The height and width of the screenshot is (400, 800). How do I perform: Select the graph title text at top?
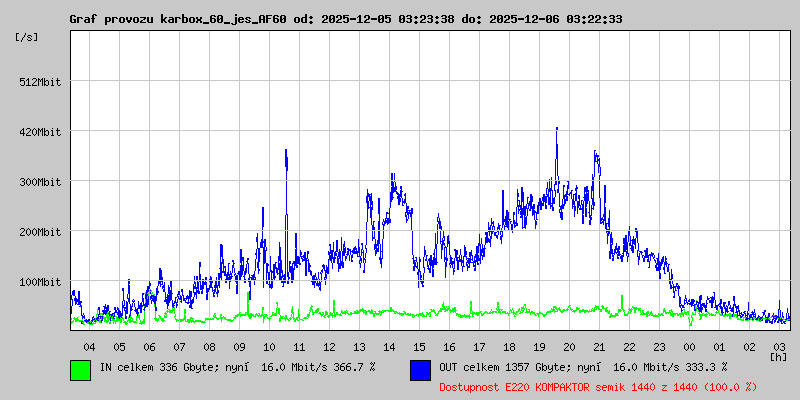(x=345, y=19)
